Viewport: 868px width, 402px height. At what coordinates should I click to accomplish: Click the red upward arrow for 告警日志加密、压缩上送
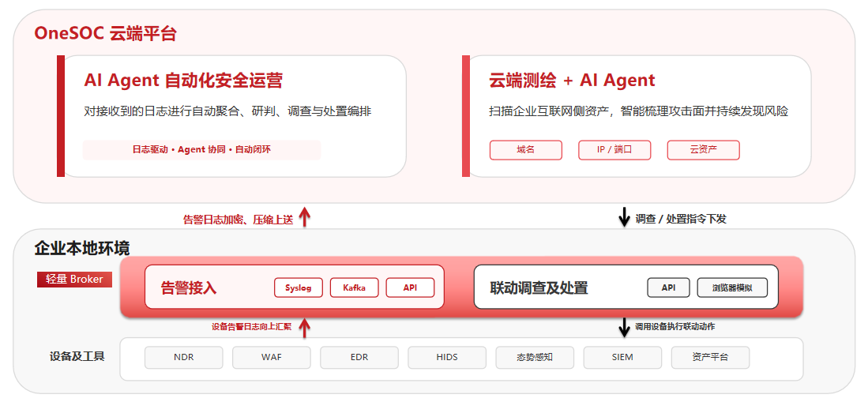pyautogui.click(x=304, y=217)
